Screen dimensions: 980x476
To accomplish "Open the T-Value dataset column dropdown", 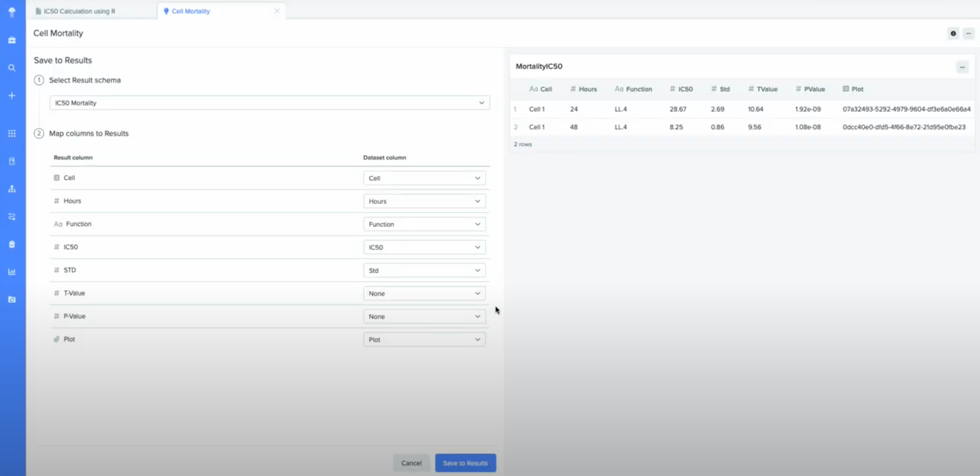I will pos(424,293).
